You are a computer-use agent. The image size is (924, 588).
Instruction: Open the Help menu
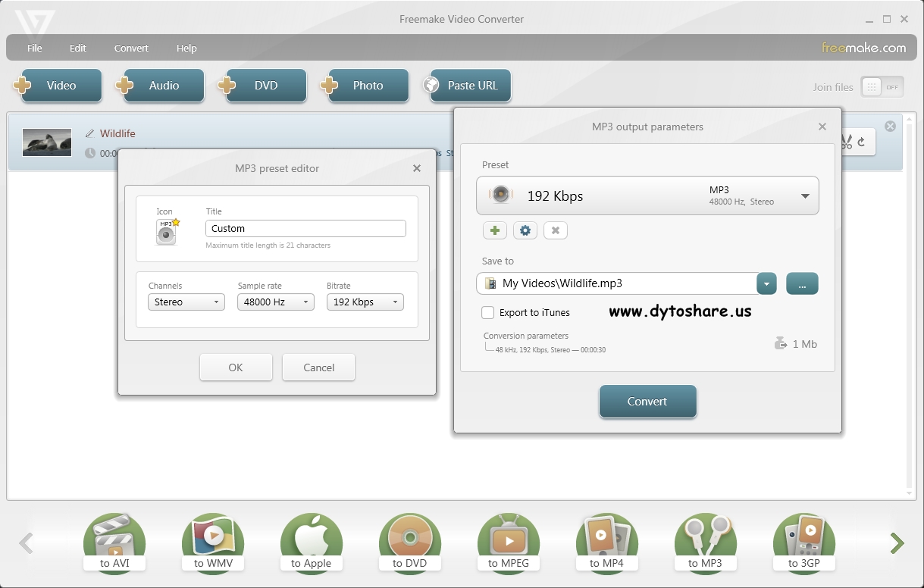coord(186,48)
